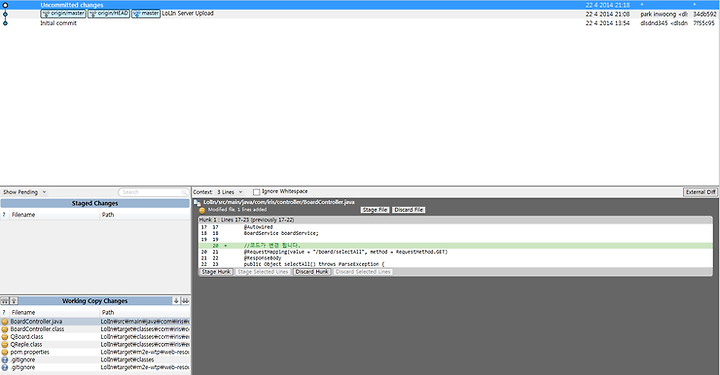Image resolution: width=720 pixels, height=375 pixels.
Task: Click the local master branch label
Action: tap(146, 14)
